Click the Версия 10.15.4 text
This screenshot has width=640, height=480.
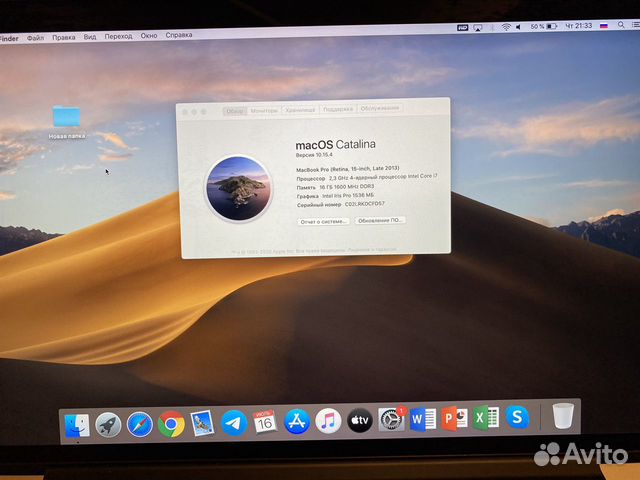(x=314, y=155)
